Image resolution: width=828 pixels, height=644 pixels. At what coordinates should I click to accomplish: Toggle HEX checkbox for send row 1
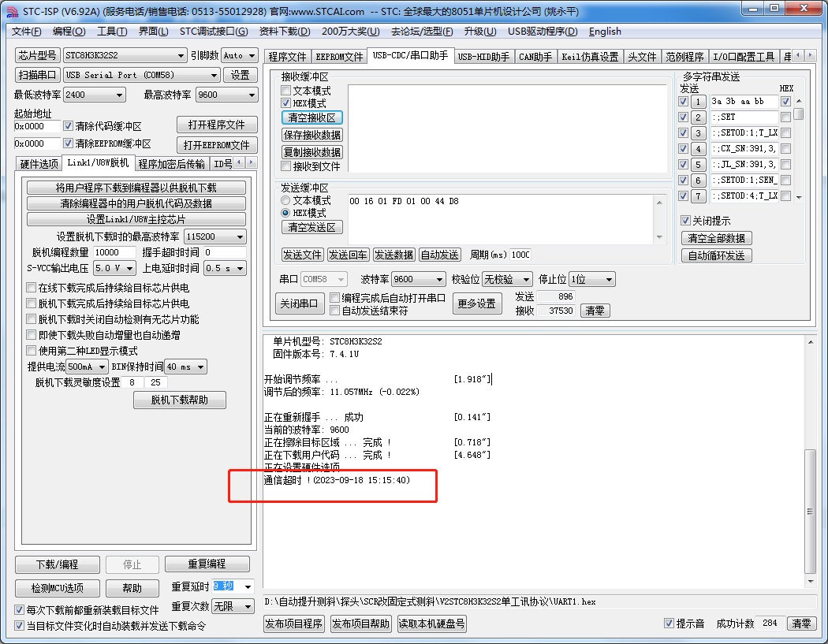(785, 102)
